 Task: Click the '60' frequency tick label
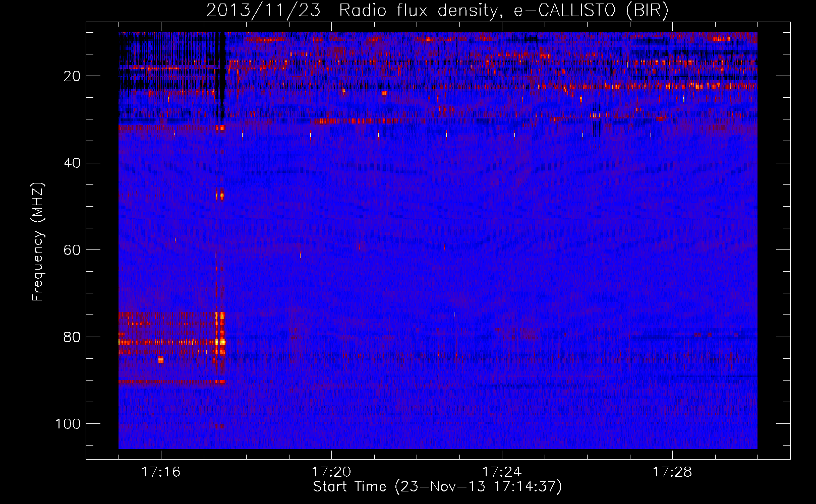pyautogui.click(x=72, y=250)
